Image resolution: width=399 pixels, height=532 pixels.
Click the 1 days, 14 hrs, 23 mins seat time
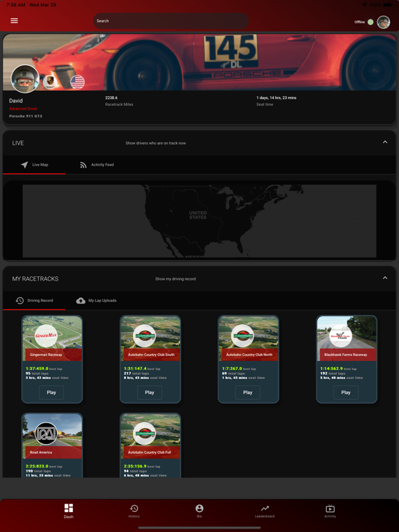276,98
